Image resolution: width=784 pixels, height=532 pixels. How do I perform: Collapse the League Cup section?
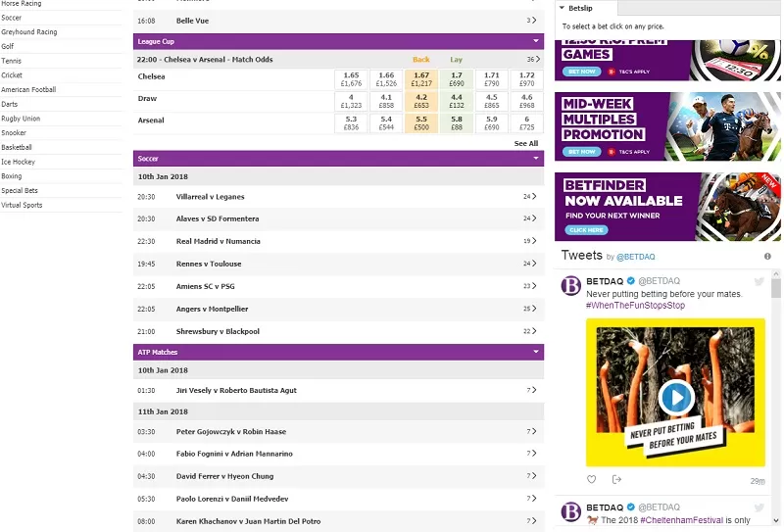(536, 41)
